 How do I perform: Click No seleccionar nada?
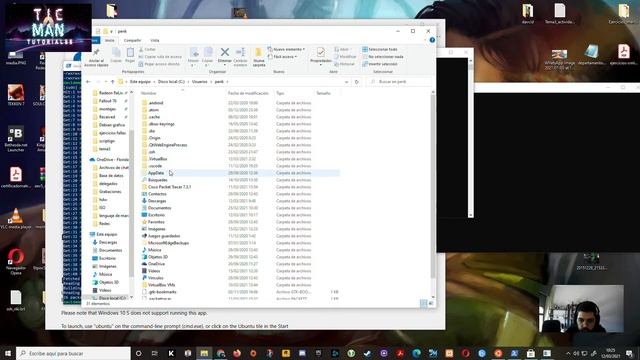point(383,57)
